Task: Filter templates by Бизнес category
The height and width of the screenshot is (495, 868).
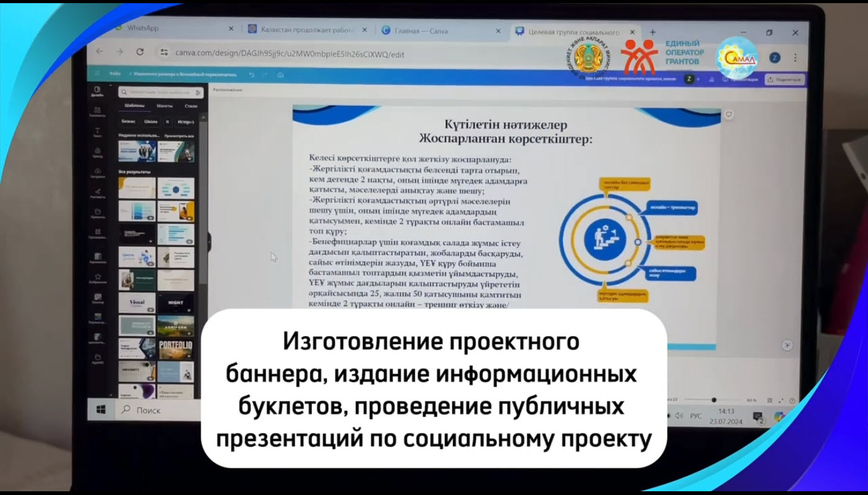Action: tap(129, 122)
